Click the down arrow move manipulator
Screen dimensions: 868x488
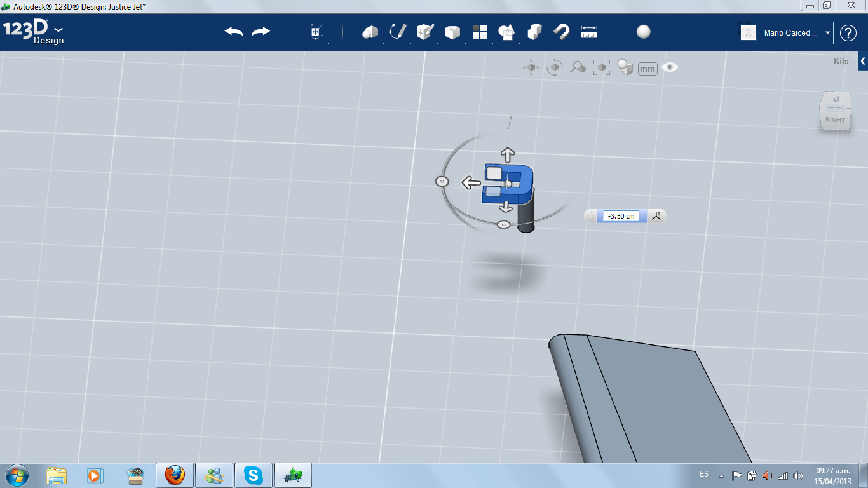pyautogui.click(x=506, y=207)
